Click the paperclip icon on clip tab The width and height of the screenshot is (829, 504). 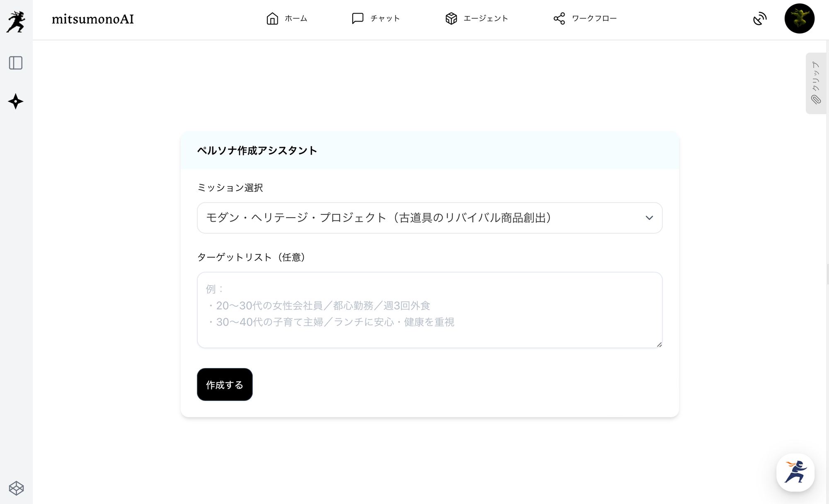tap(816, 99)
